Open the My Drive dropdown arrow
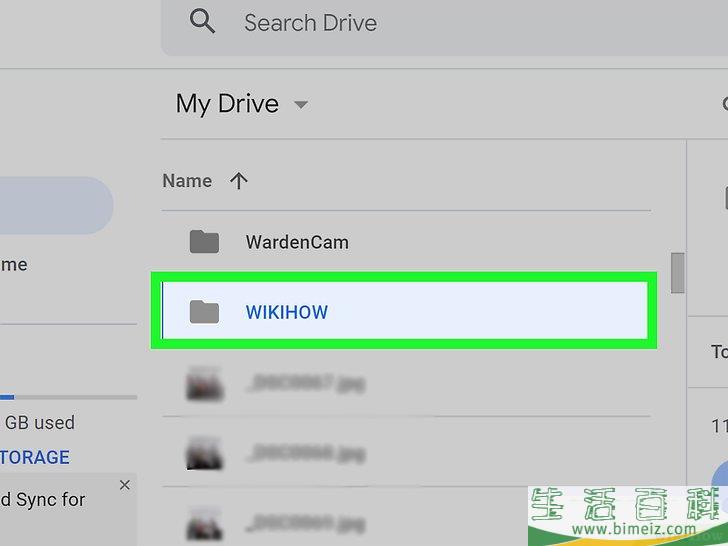Screen dimensions: 728x546 (x=301, y=104)
